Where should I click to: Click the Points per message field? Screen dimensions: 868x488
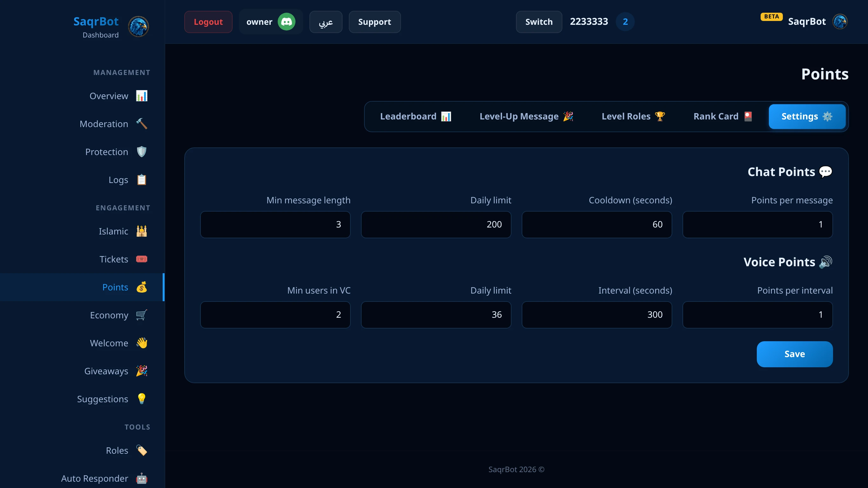(x=757, y=225)
